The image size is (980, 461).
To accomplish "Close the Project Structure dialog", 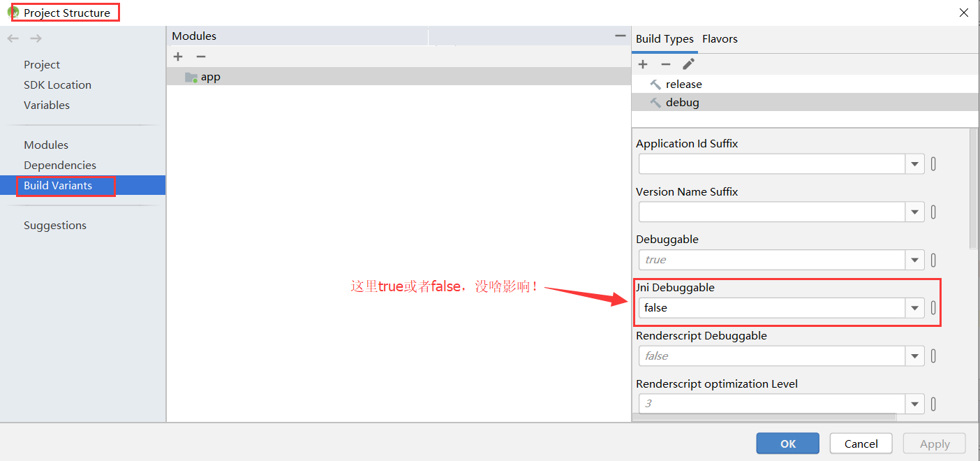I will tap(963, 13).
